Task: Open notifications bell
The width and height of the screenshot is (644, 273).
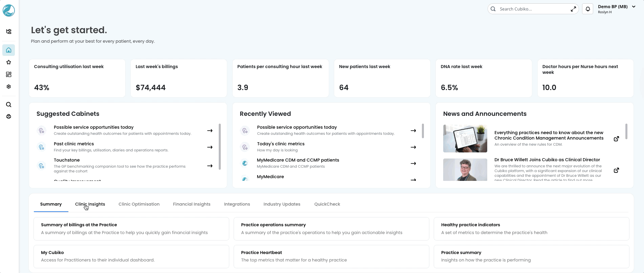Action: 588,9
